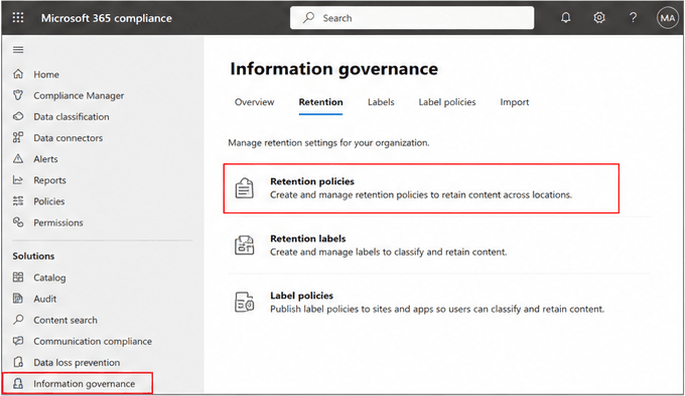This screenshot has height=396, width=685.
Task: Click the Data classification icon
Action: coord(18,116)
